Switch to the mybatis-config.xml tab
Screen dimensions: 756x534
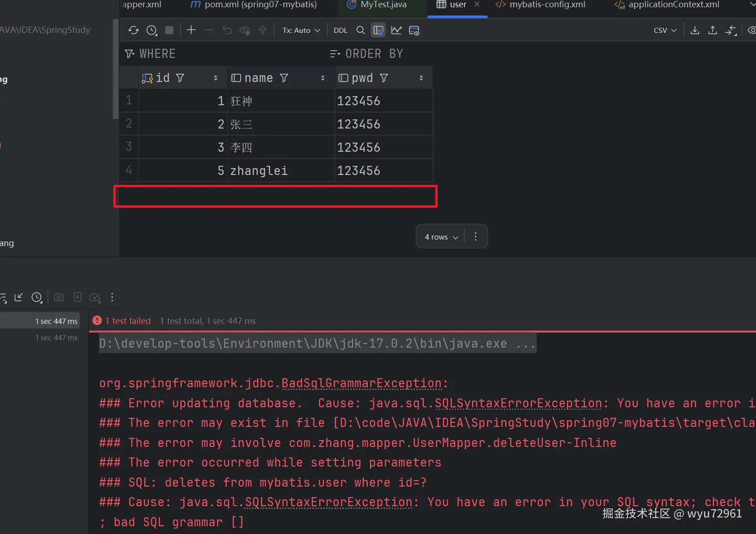click(547, 5)
